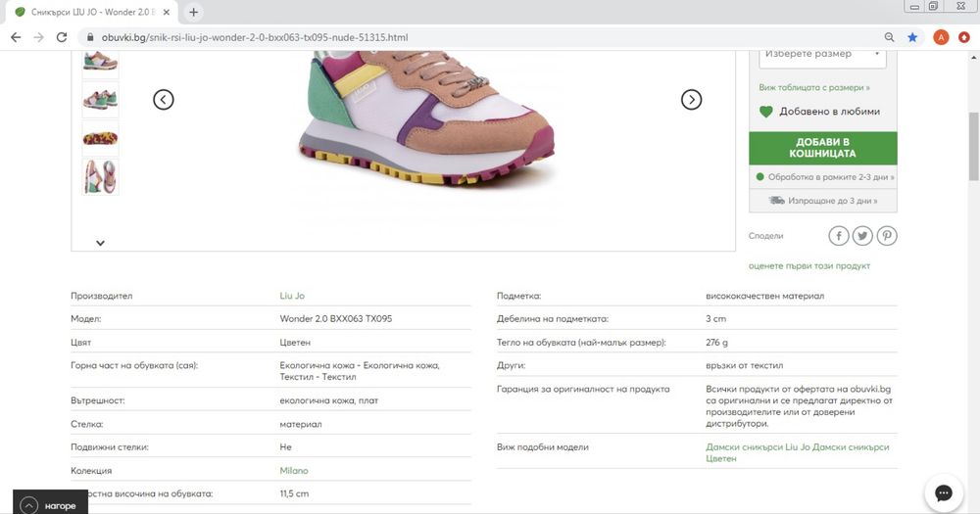Click Изпращане до 3 дни
Image resolution: width=980 pixels, height=514 pixels.
832,201
